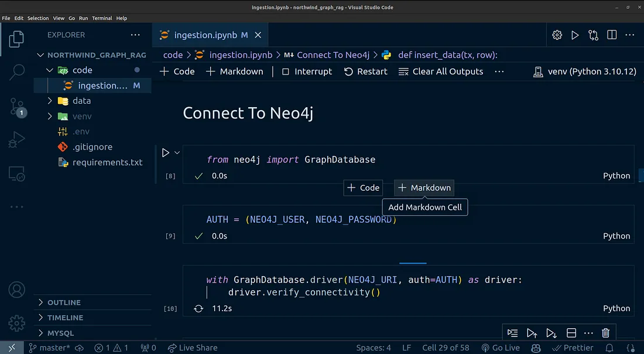The image size is (644, 354).
Task: Open run options dropdown beside cell run button
Action: pos(177,153)
